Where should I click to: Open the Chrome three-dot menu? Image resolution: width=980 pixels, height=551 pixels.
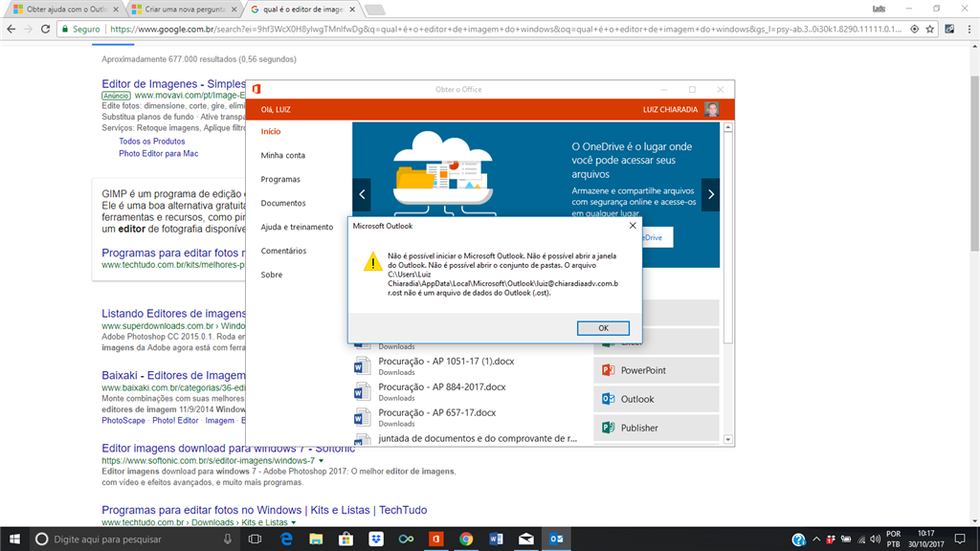969,29
